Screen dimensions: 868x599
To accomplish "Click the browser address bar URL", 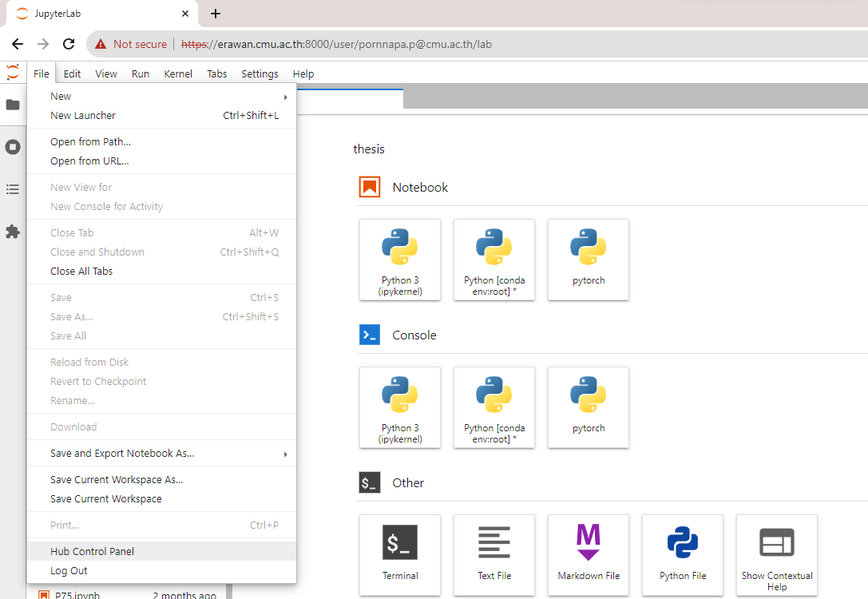I will tap(336, 44).
